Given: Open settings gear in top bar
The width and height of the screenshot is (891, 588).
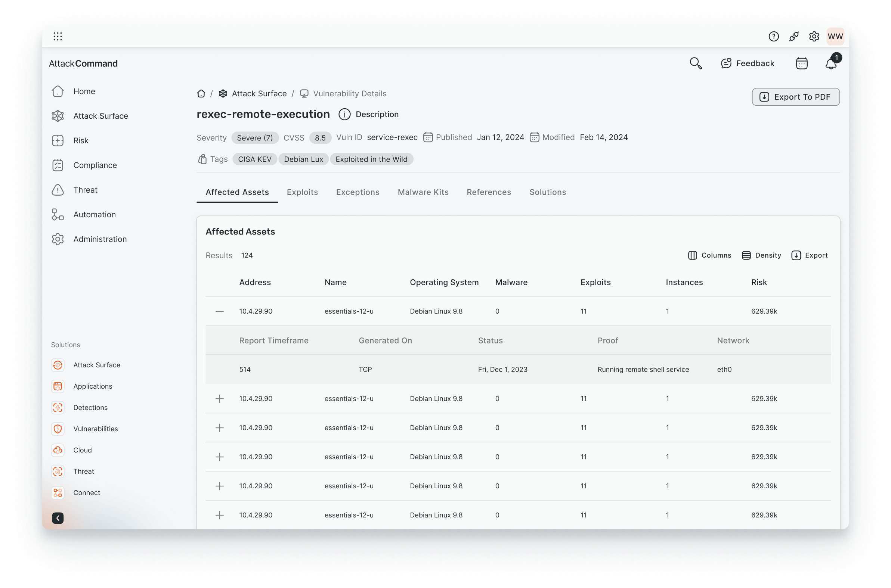Looking at the screenshot, I should 814,36.
